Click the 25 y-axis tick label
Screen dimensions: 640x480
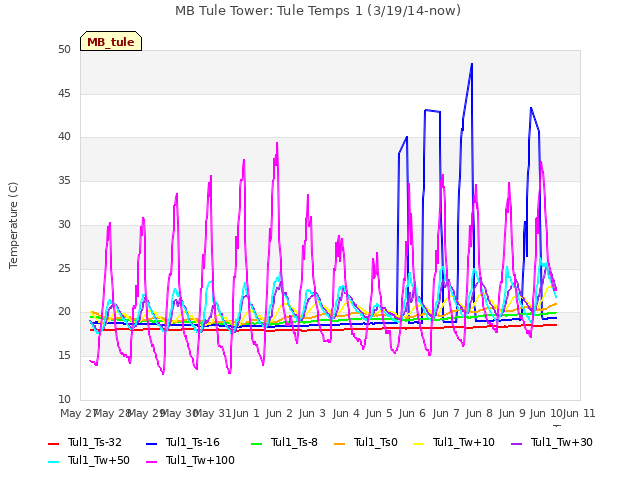[x=64, y=268]
